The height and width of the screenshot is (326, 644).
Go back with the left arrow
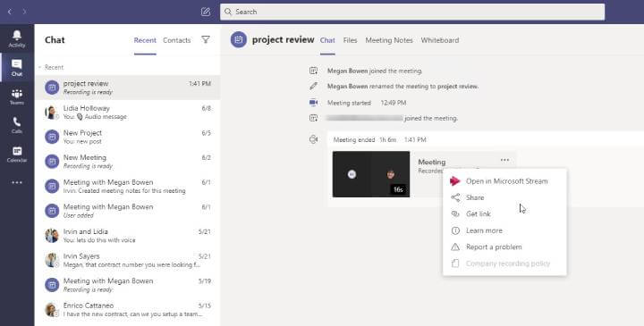point(10,12)
